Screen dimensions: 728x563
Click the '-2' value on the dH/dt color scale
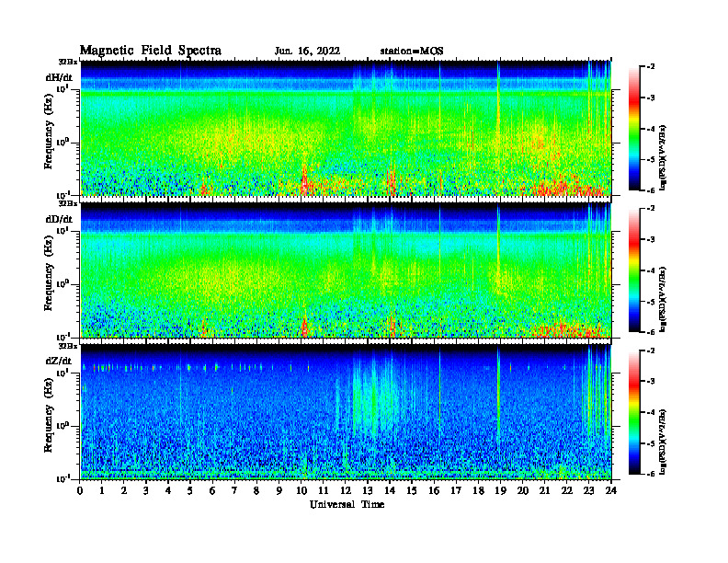(x=651, y=67)
